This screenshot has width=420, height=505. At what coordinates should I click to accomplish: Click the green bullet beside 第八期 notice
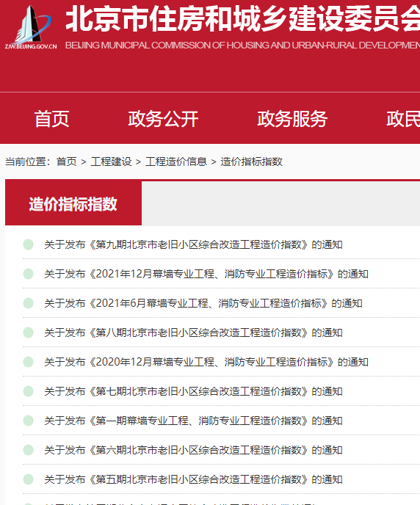[x=29, y=333]
